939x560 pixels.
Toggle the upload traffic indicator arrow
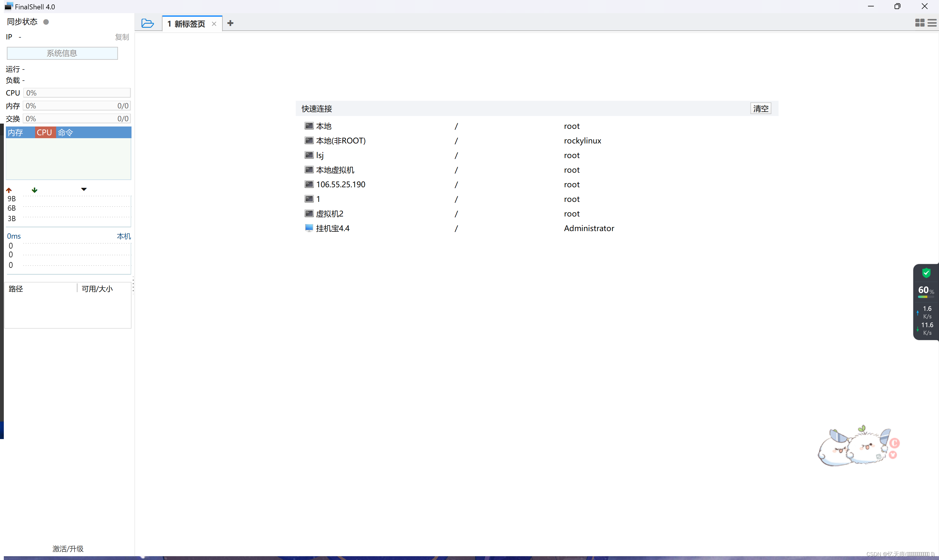tap(9, 190)
